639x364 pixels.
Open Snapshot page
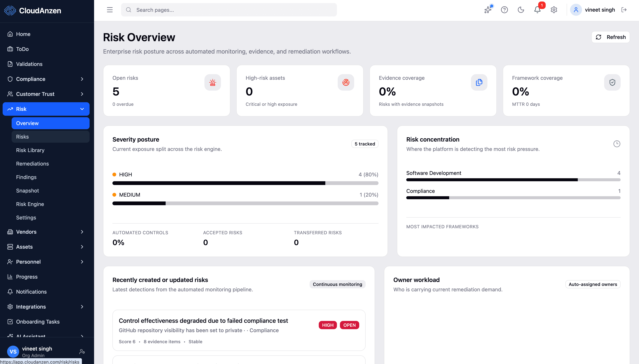50,191
